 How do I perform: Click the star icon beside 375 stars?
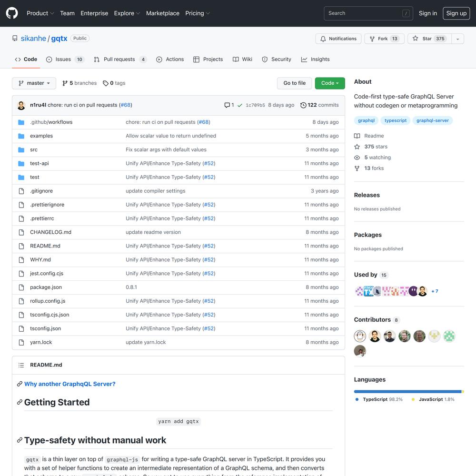click(x=357, y=147)
